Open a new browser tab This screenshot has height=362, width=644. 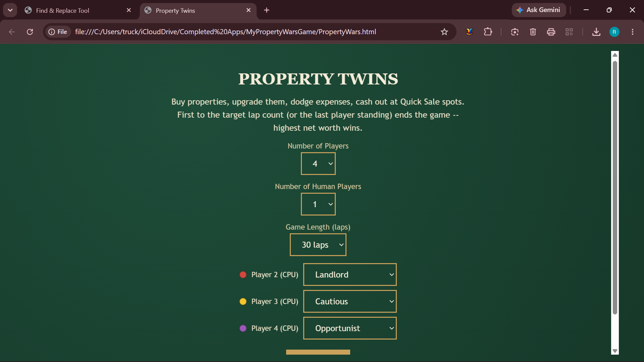click(x=267, y=10)
